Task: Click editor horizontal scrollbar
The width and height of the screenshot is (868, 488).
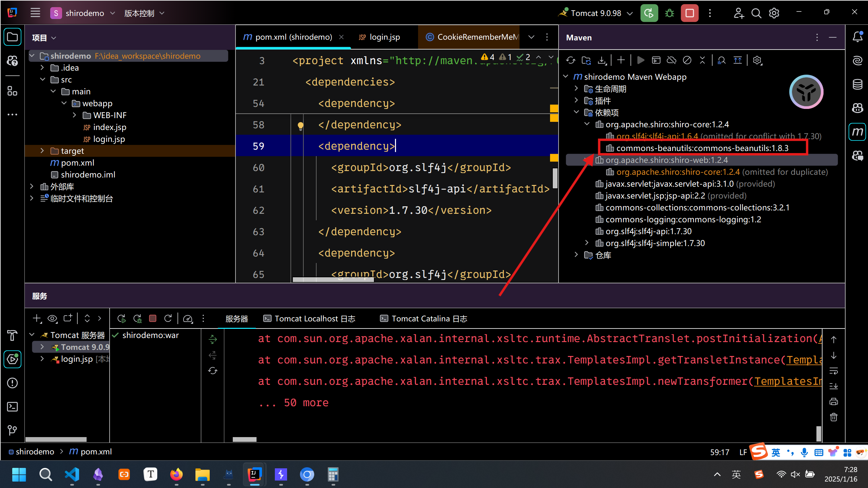Action: coord(333,280)
